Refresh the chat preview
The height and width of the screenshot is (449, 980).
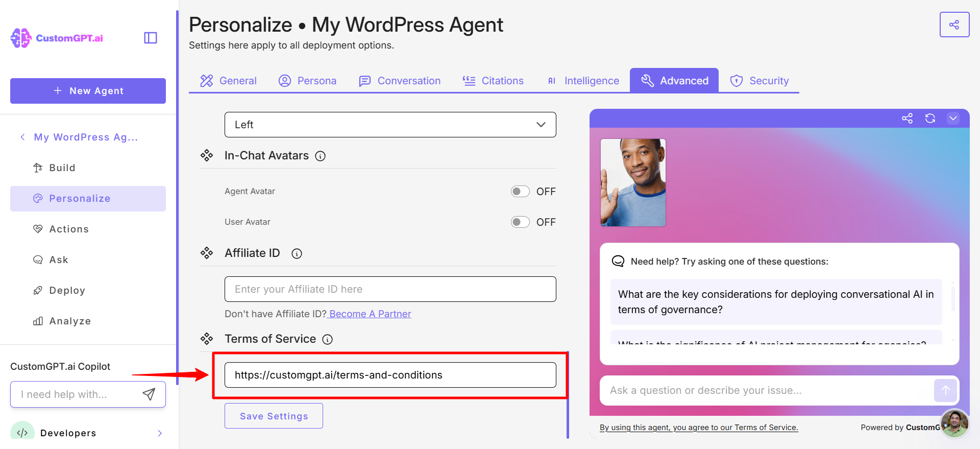point(930,119)
